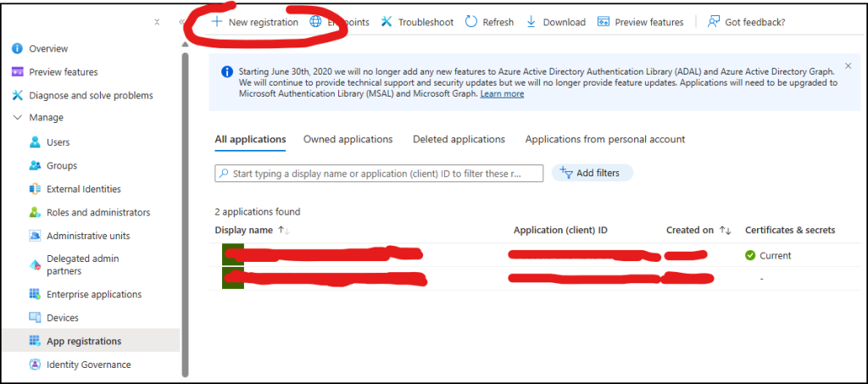This screenshot has width=868, height=384.
Task: Open Identity Governance in sidebar
Action: (x=88, y=365)
